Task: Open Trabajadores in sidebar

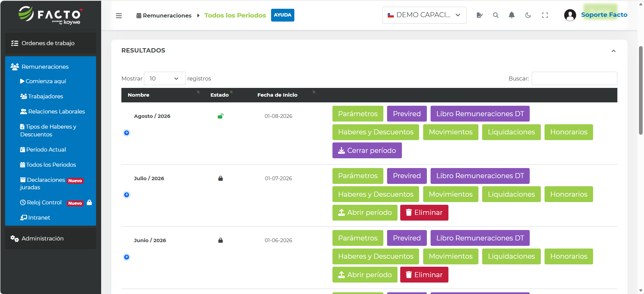Action: tap(42, 96)
